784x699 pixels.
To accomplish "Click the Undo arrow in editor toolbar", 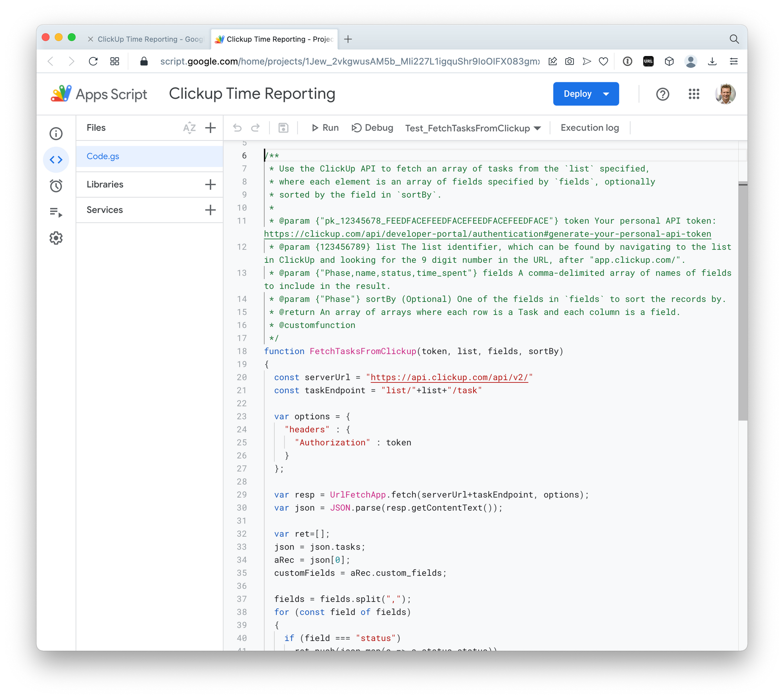I will [x=237, y=128].
